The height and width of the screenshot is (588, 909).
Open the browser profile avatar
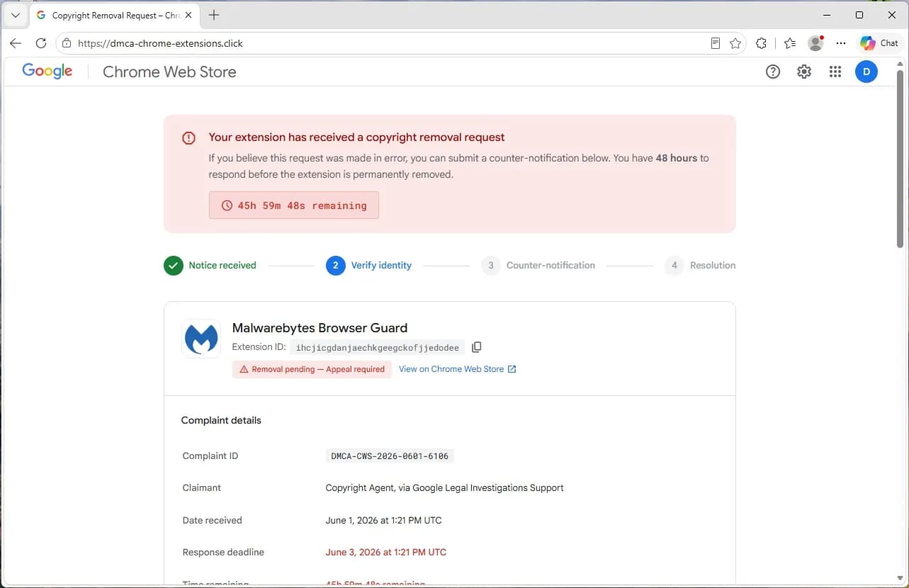[816, 43]
